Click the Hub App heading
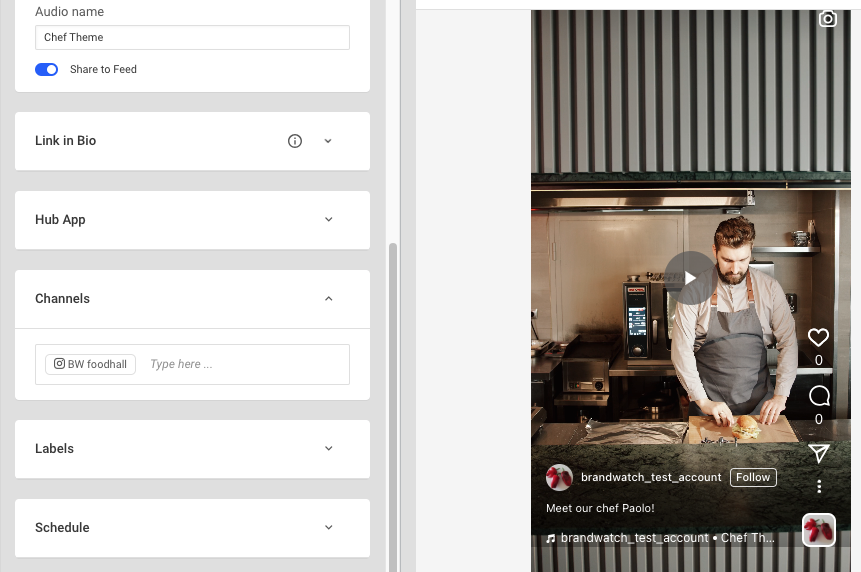The height and width of the screenshot is (572, 861). pyautogui.click(x=60, y=220)
